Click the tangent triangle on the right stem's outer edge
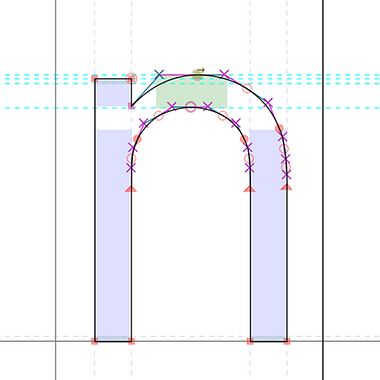Screen dimensions: 380x380 286,187
